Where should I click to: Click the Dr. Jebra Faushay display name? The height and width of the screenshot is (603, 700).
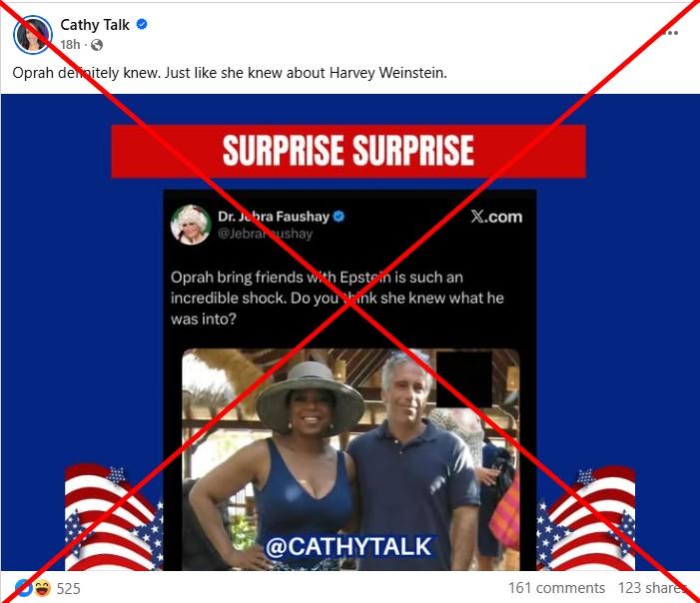click(274, 217)
